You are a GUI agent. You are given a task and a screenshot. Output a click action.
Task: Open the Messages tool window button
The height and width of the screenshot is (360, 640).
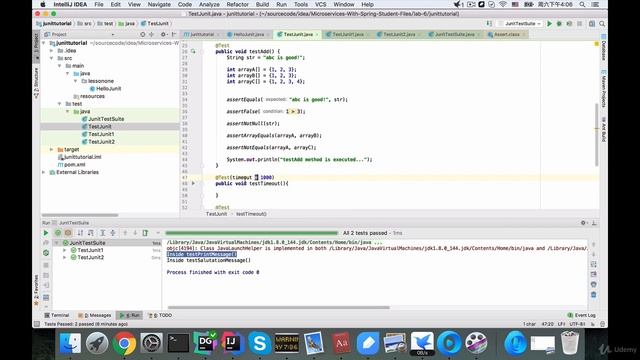[x=94, y=316]
